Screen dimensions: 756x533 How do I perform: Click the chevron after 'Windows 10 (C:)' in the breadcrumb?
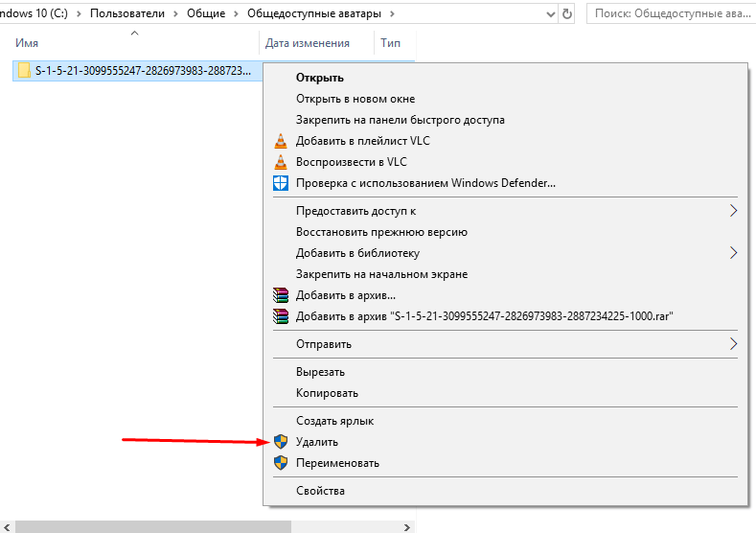tap(79, 14)
